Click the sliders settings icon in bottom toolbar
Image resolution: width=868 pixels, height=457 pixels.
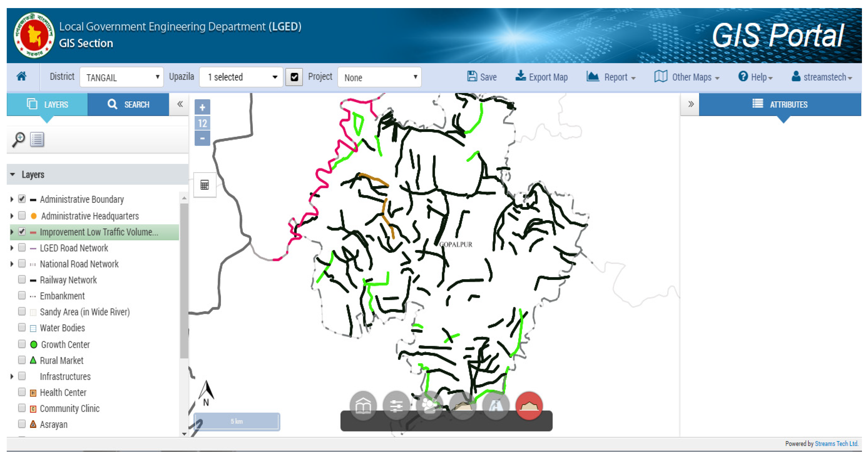(396, 406)
